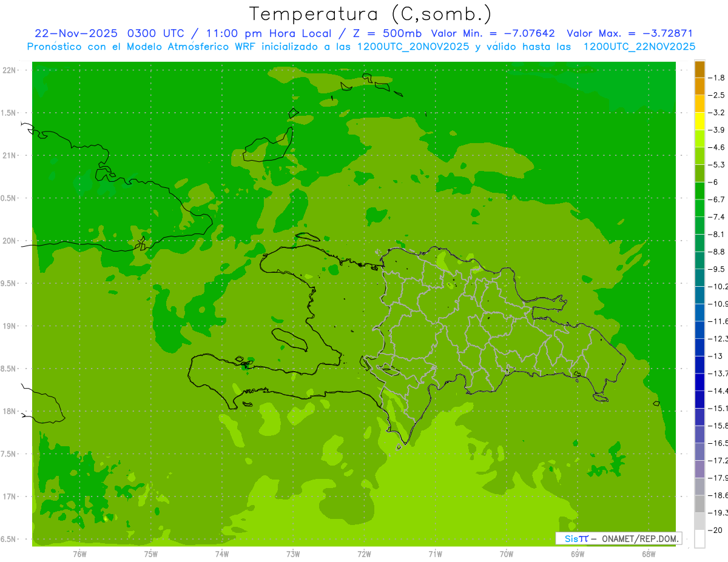Click the -1.8 color scale label
Viewport: 728px width, 562px height.
point(717,78)
